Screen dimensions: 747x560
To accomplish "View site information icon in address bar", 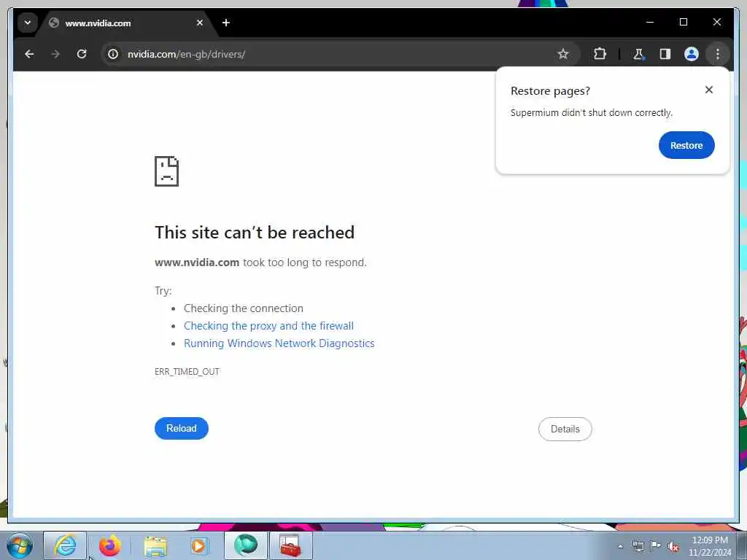I will pos(113,54).
